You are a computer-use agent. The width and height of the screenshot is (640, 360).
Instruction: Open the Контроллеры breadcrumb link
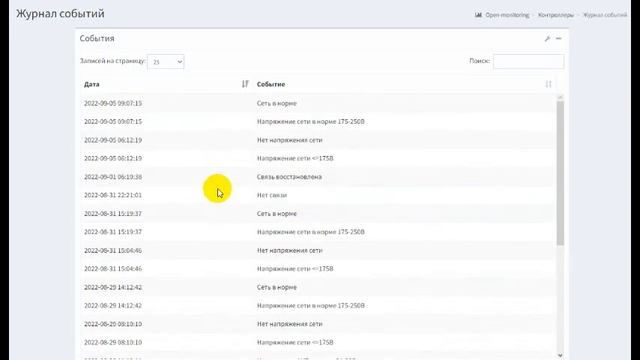[x=556, y=15]
